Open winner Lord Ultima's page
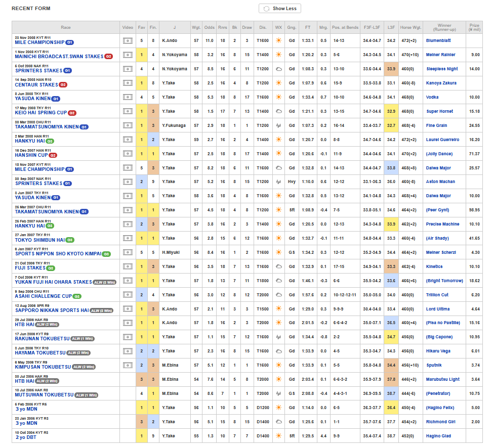This screenshot has width=492, height=448. click(x=438, y=309)
